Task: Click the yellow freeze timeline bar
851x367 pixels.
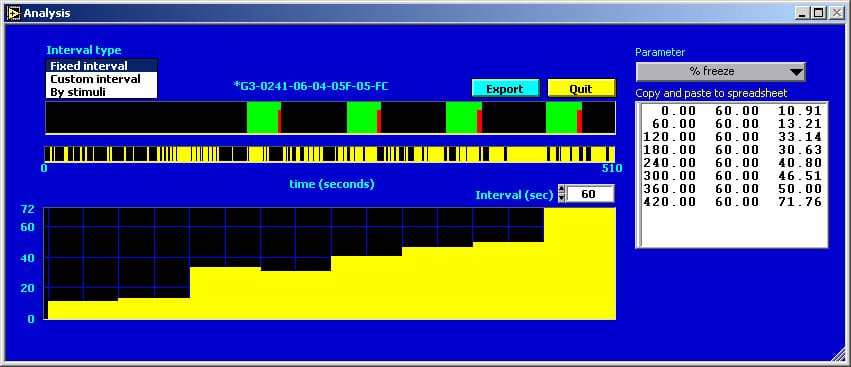Action: 330,154
